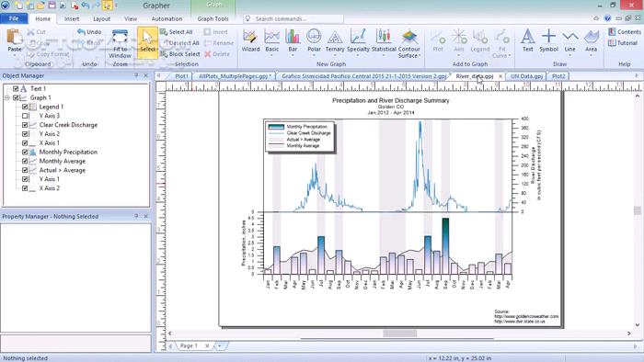This screenshot has width=644, height=362.
Task: Select the Line draw tool
Action: (570, 40)
